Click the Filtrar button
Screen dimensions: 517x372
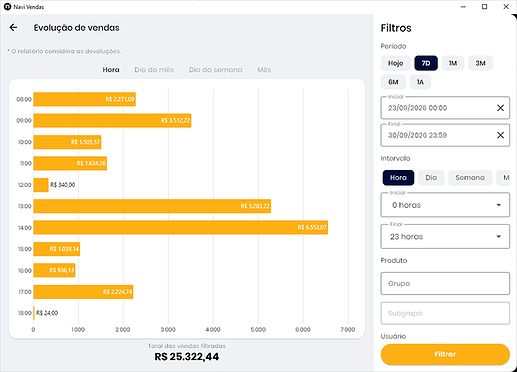click(445, 354)
